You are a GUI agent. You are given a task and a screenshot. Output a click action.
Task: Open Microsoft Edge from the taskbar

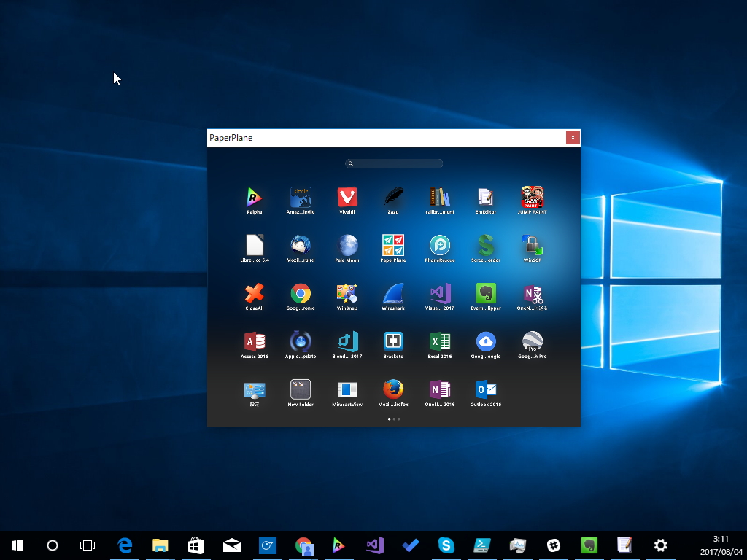[x=125, y=545]
